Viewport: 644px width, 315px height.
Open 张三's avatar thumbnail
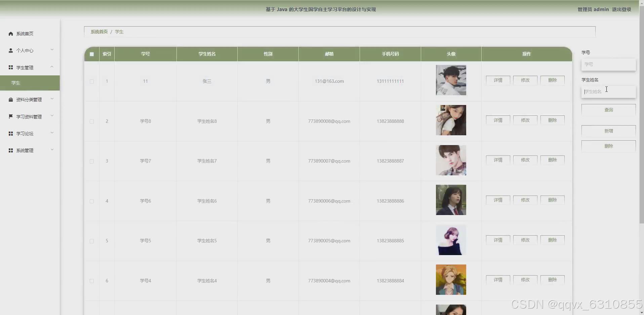pyautogui.click(x=451, y=80)
